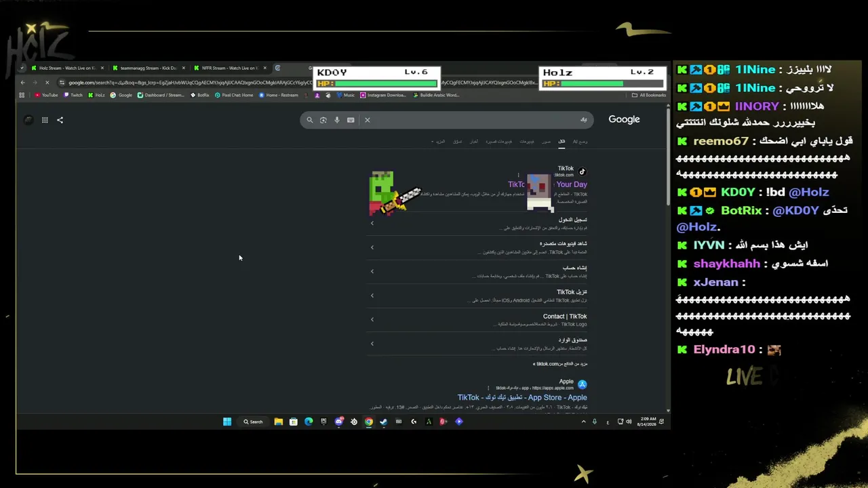Screen dimensions: 868x488
Task: Open the Buildle Arabic Word bookmark
Action: (x=436, y=95)
